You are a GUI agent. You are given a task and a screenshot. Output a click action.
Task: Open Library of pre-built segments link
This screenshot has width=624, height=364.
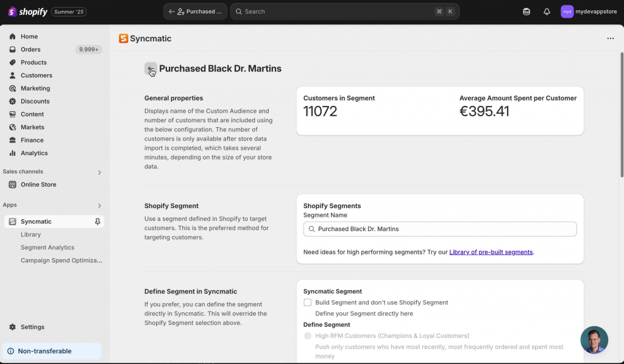point(491,252)
